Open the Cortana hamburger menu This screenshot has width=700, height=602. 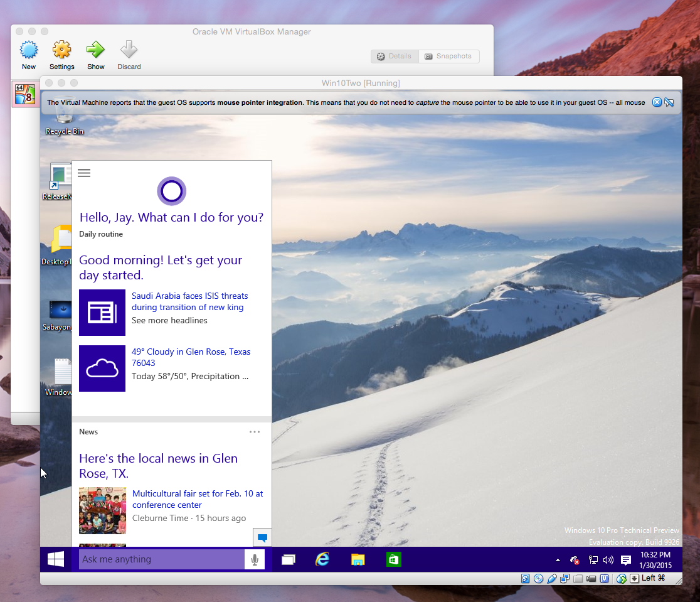pos(84,173)
